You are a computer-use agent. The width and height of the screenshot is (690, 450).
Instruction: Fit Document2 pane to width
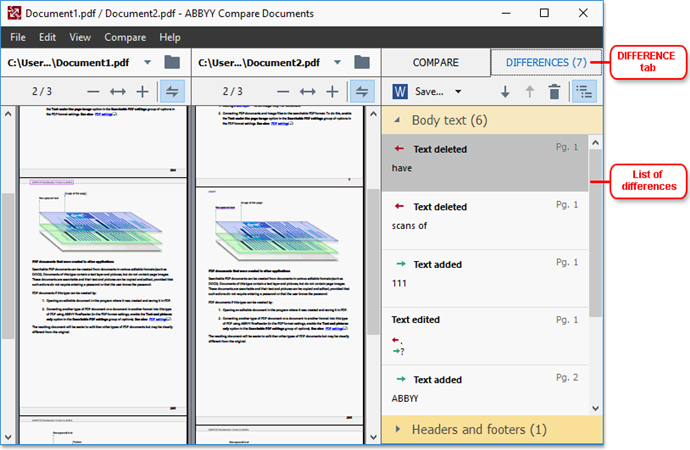(x=308, y=91)
